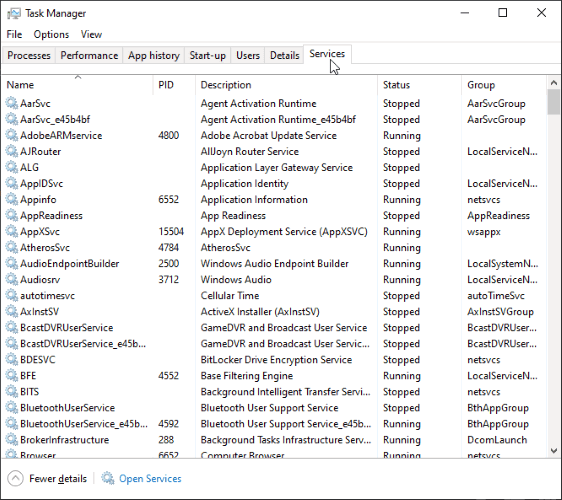Click the gear icon beside AarSvc
This screenshot has width=562, height=500.
click(11, 103)
